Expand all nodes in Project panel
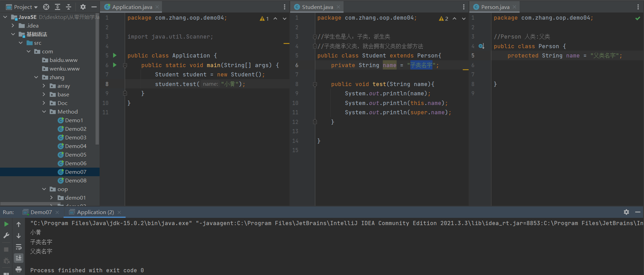Screen dimensions: 644x275 tap(58, 7)
